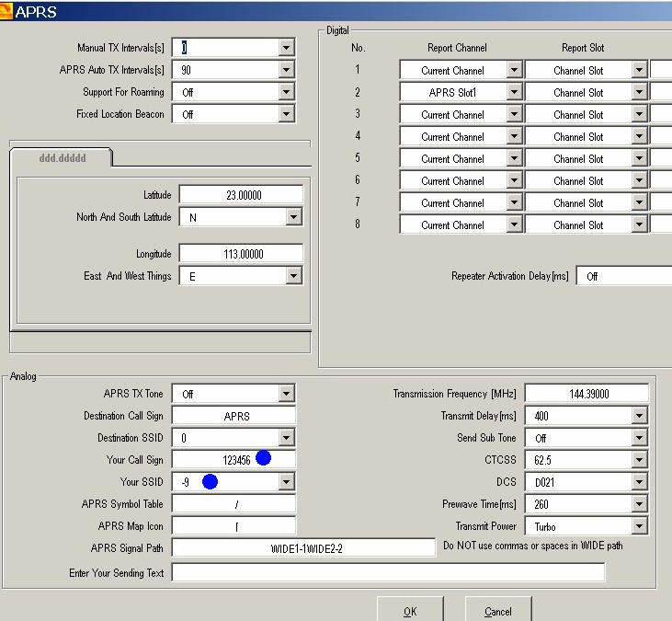672x621 pixels.
Task: Click Transmission Frequency input field
Action: 587,393
